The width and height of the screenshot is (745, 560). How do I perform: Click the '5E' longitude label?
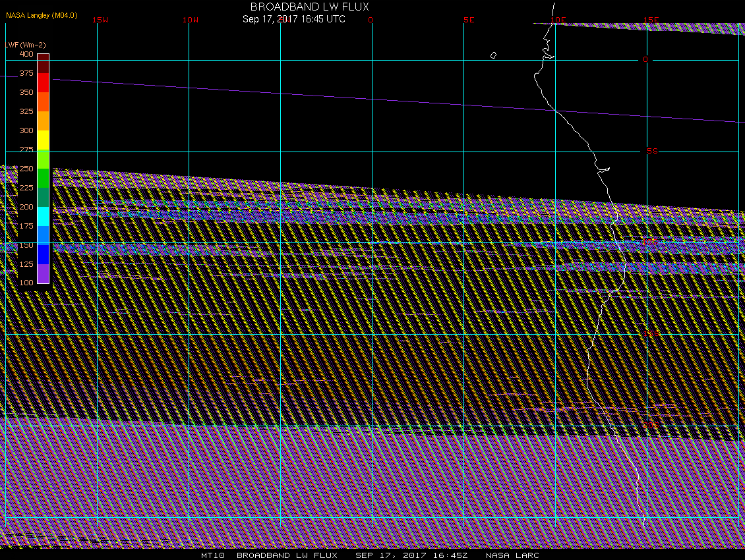click(469, 20)
